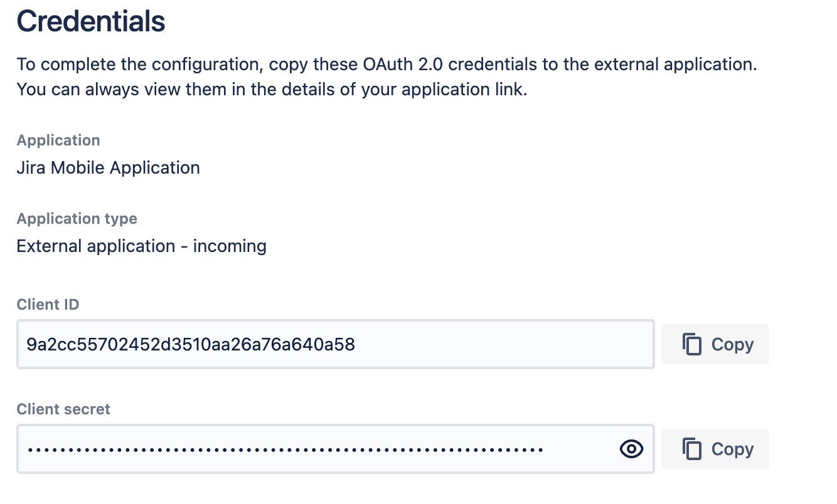
Task: Click the Credentials heading
Action: [x=91, y=21]
